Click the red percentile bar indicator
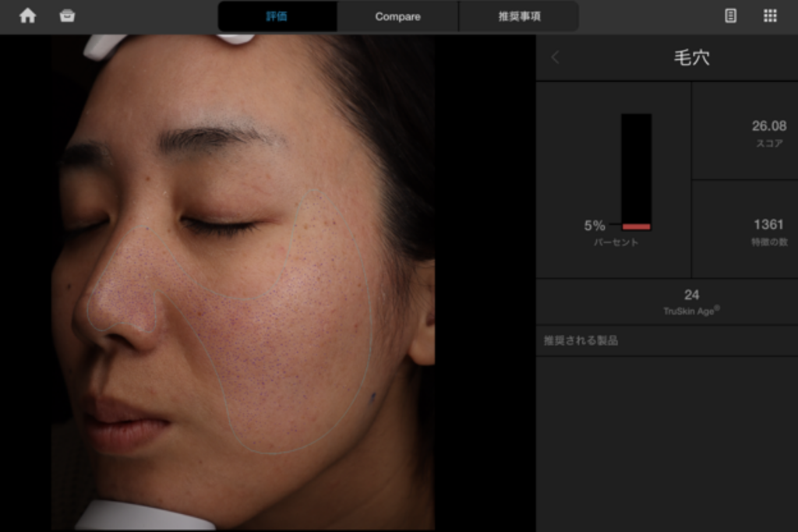Viewport: 798px width, 532px height. [x=636, y=227]
